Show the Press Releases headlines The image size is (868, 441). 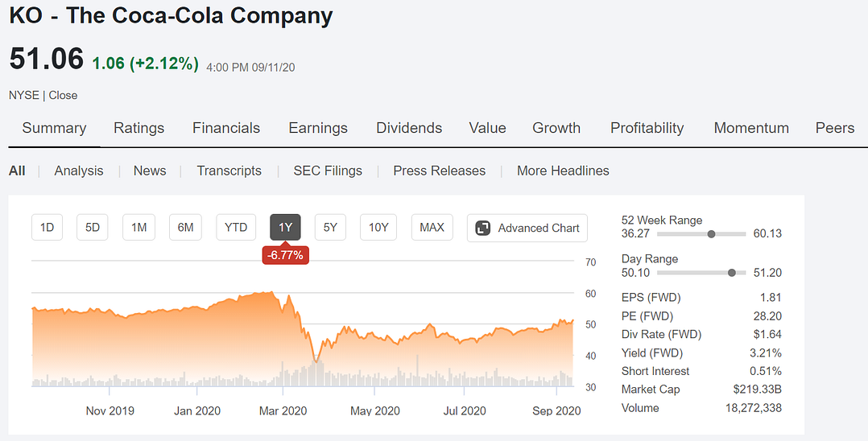click(439, 171)
